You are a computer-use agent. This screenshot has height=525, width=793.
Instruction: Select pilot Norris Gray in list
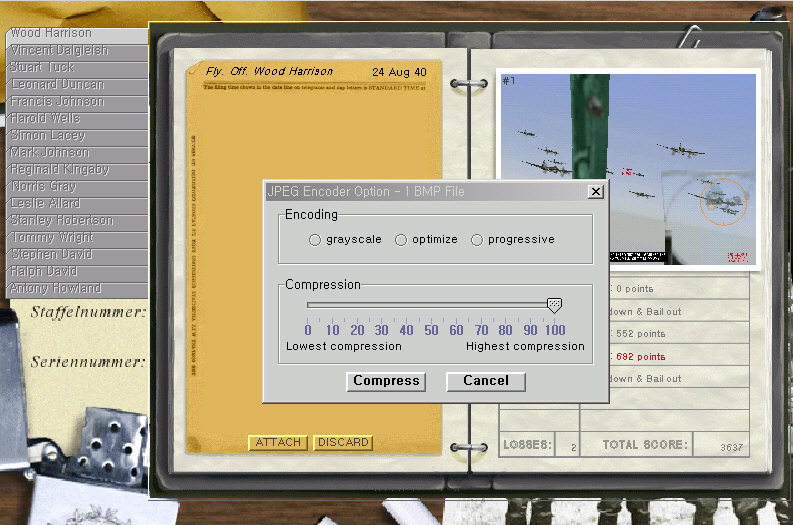click(77, 187)
